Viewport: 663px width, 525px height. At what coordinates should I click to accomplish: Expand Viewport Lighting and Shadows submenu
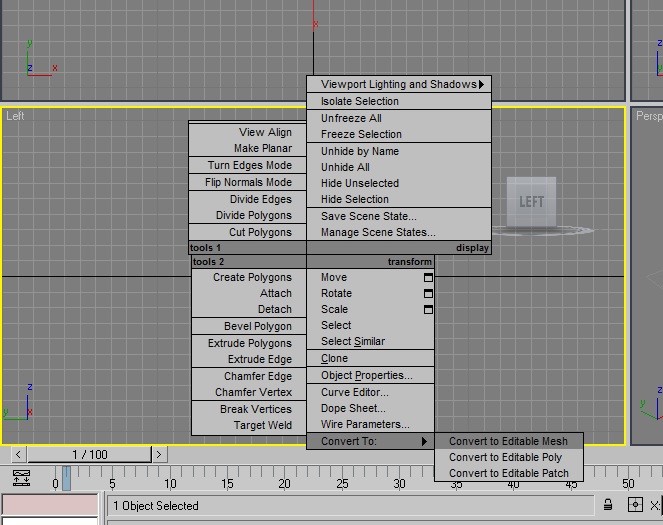[x=399, y=84]
